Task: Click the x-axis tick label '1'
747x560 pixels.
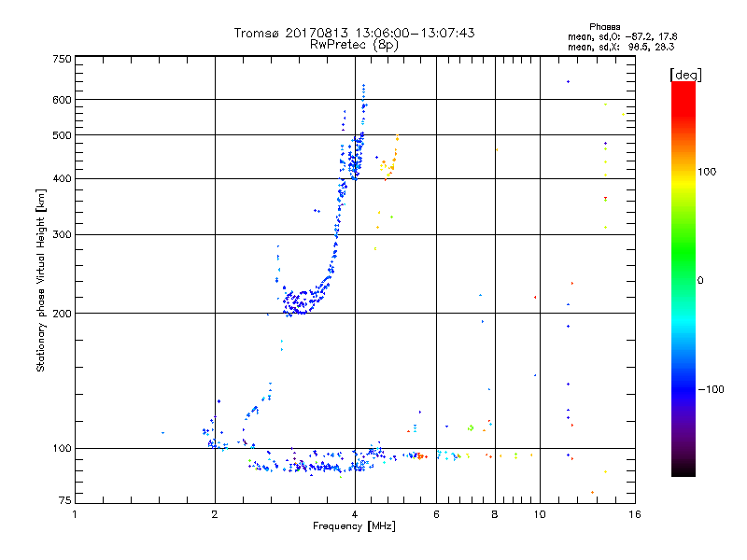Action: click(75, 514)
